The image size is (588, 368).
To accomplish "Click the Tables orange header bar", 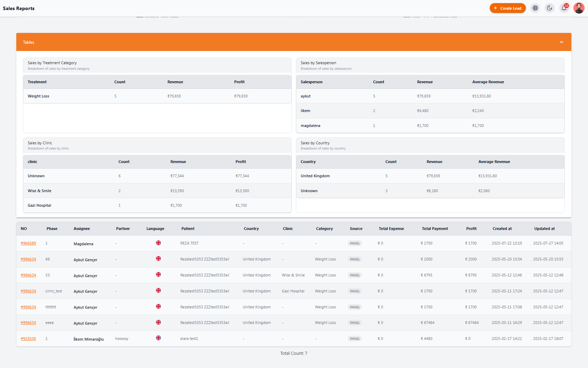I will [294, 42].
